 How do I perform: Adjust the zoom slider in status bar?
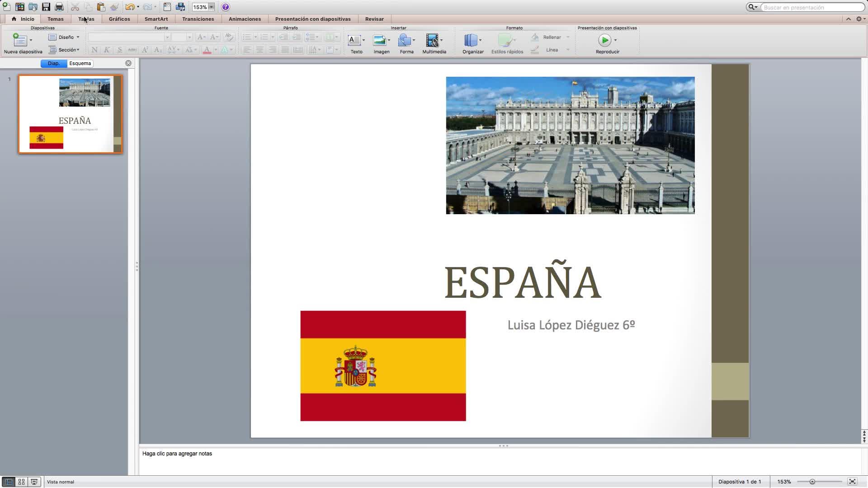coord(812,482)
